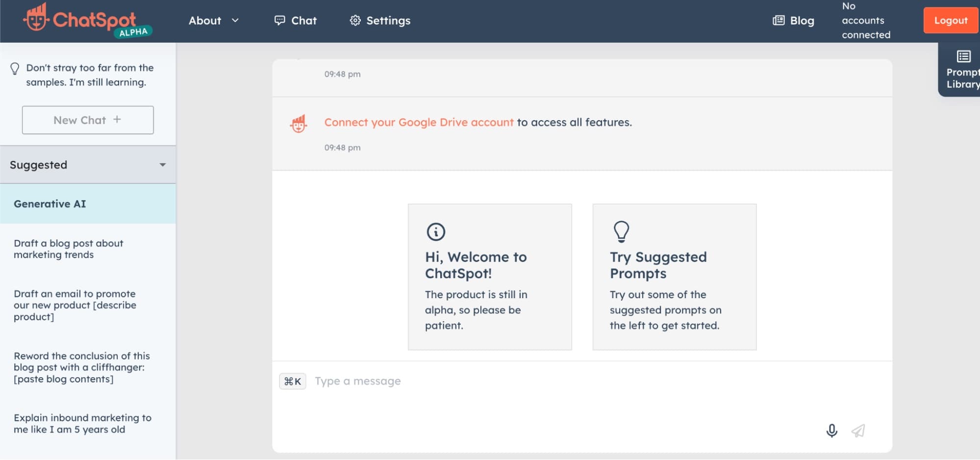Follow the Connect your Google Drive account link
The image size is (980, 460).
[x=419, y=122]
